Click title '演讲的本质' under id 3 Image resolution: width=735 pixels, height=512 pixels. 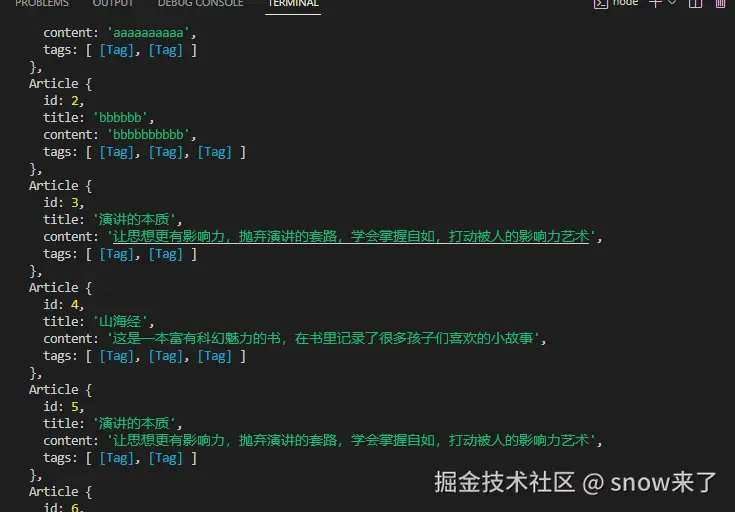[x=135, y=219]
